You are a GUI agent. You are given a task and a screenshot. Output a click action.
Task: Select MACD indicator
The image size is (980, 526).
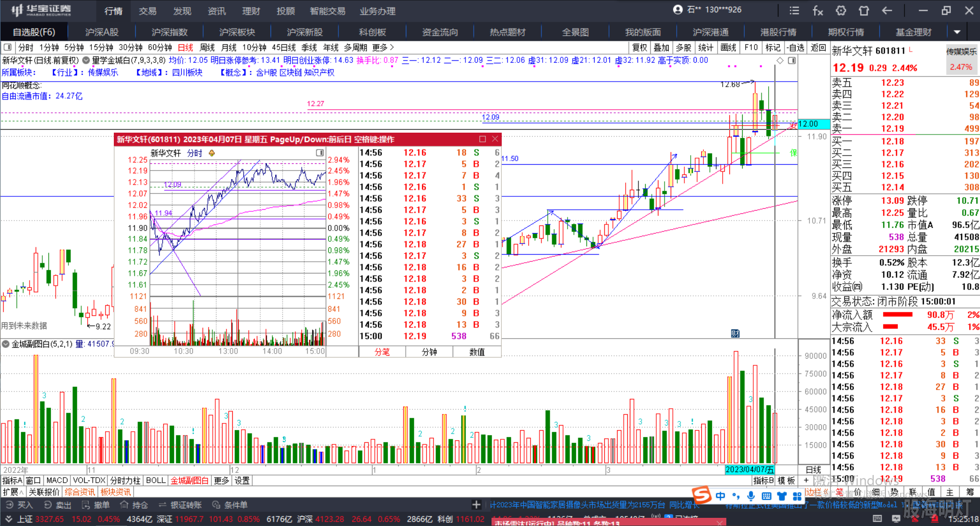pos(57,481)
